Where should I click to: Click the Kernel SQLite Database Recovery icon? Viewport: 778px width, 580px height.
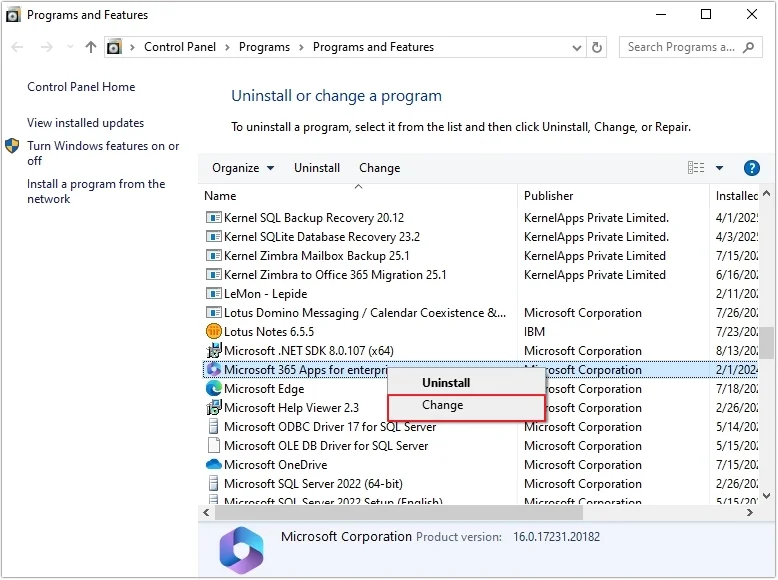coord(213,237)
